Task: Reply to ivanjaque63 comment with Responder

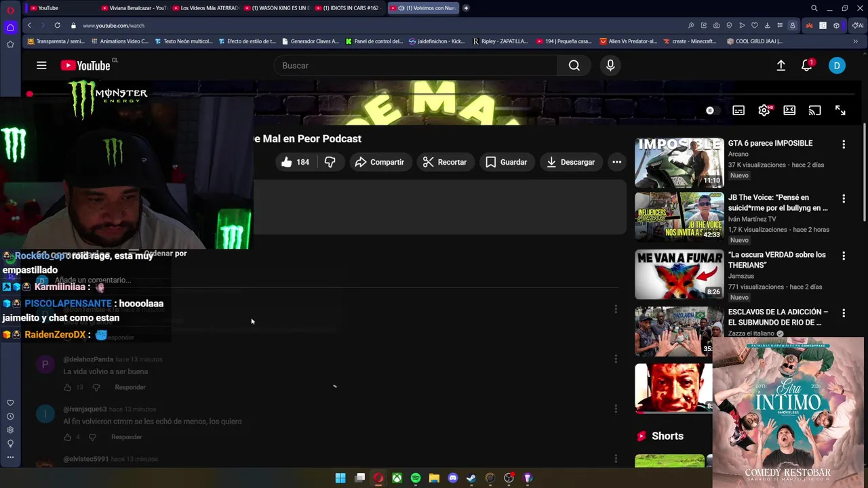Action: point(127,437)
